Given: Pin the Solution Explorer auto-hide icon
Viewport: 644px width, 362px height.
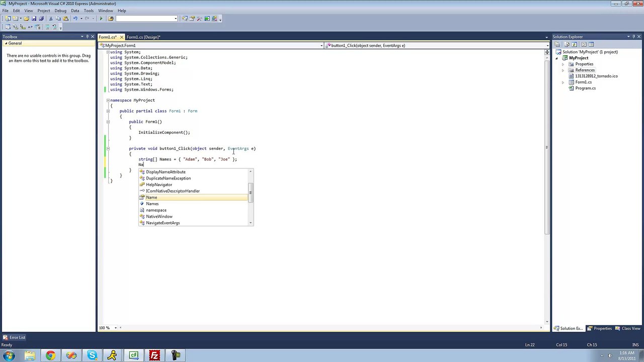Looking at the screenshot, I should pos(634,37).
